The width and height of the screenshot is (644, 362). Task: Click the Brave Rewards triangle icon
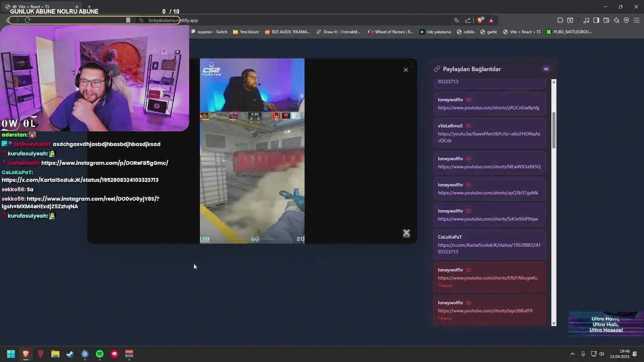(491, 20)
